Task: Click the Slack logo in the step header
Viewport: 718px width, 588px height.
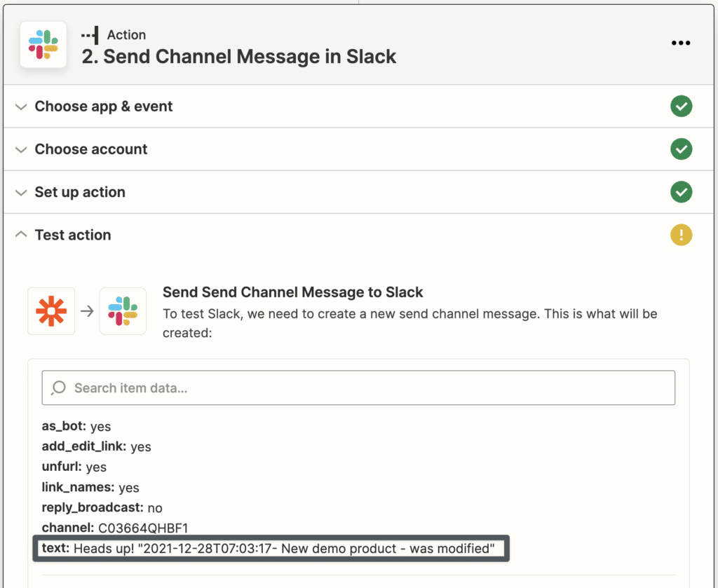Action: [43, 45]
